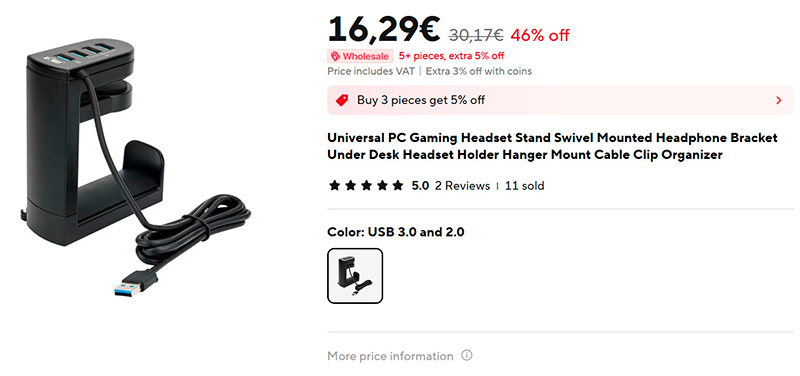Click the 46% off discount label
The image size is (800, 376).
pos(540,35)
